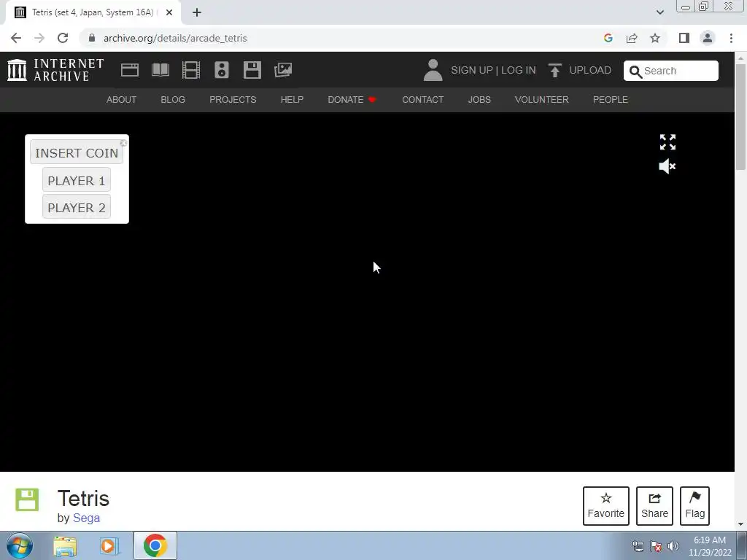747x560 pixels.
Task: Open the CONTACT menu item
Action: coord(422,99)
